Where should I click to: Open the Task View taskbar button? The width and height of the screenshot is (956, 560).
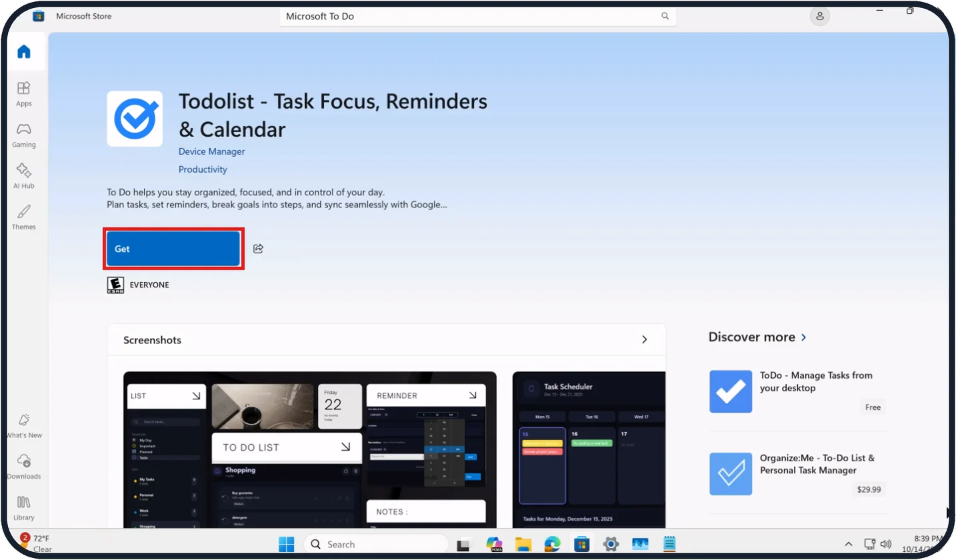coord(464,544)
